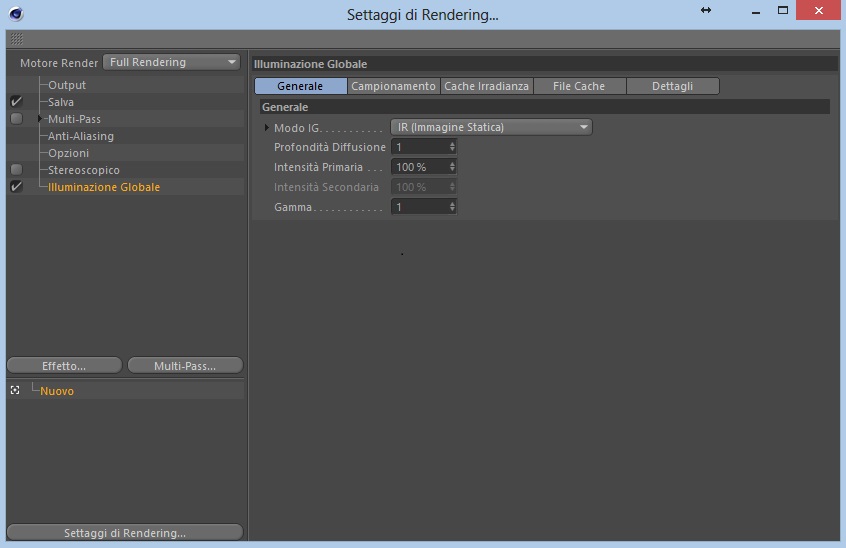The width and height of the screenshot is (846, 548).
Task: Click the grip handle icon below the title bar
Action: pyautogui.click(x=17, y=39)
